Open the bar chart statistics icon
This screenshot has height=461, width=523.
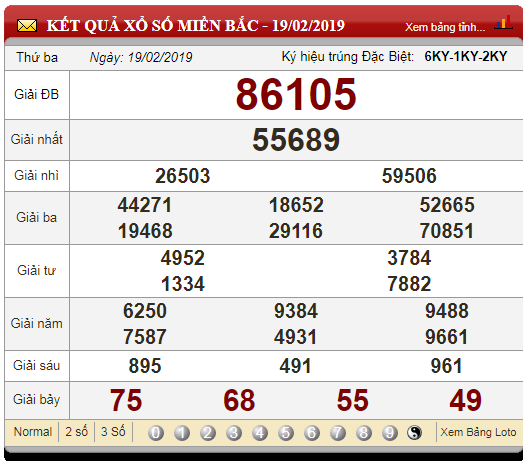[503, 22]
